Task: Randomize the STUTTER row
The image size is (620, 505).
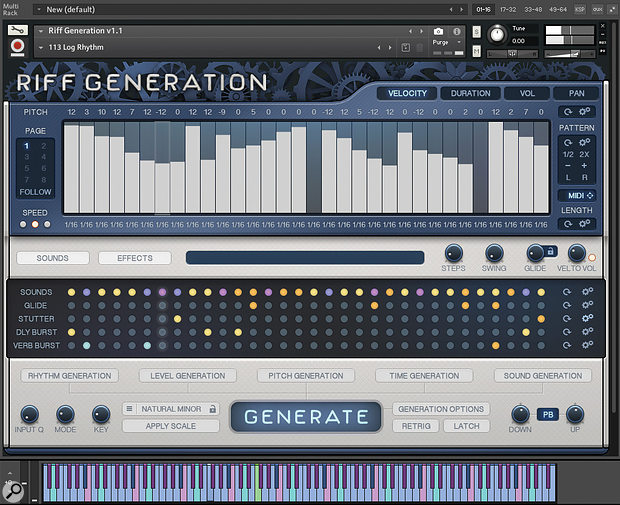Action: pos(567,318)
